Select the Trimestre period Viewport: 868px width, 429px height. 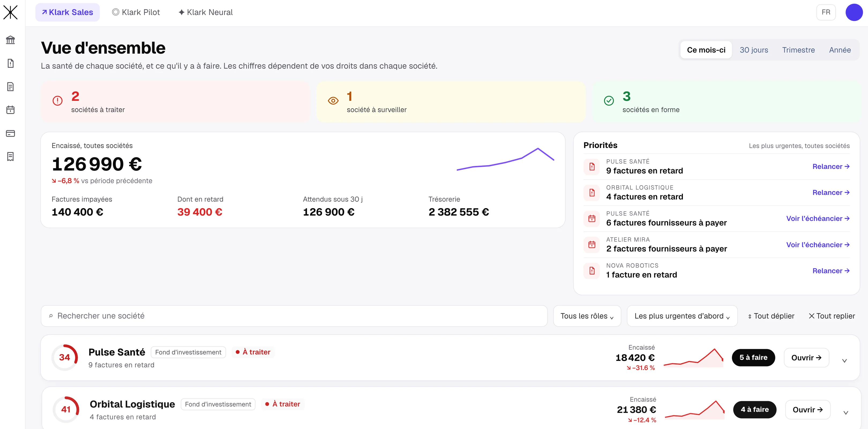[798, 50]
